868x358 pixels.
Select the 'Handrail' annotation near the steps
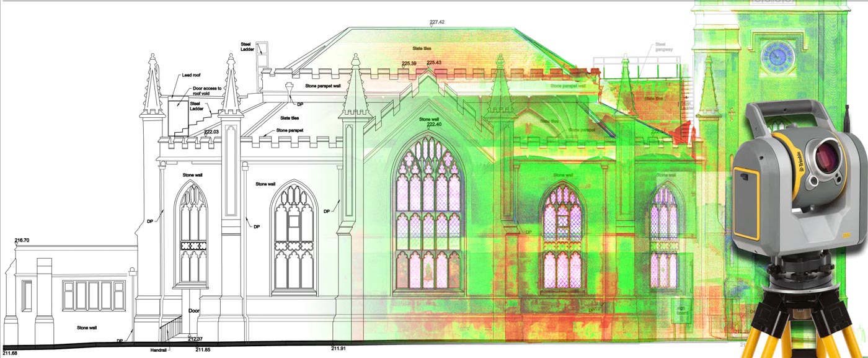point(159,351)
